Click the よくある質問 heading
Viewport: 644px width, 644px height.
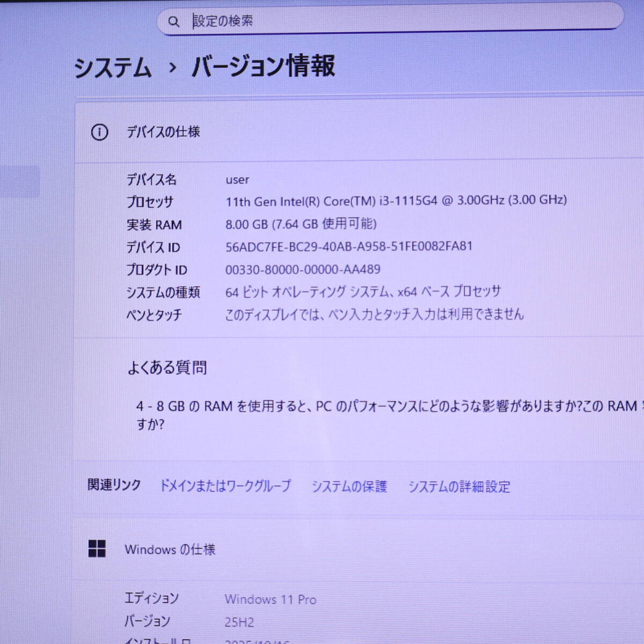click(167, 368)
